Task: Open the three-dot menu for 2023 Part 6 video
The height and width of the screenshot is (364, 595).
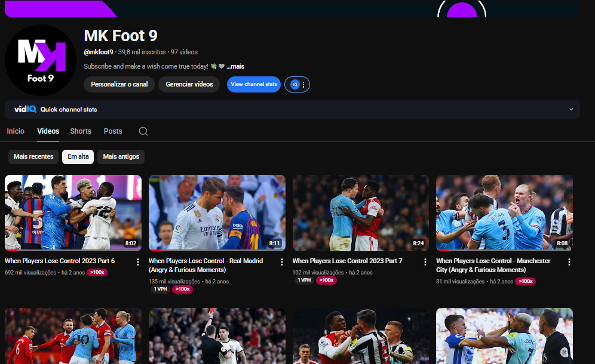Action: tap(138, 262)
